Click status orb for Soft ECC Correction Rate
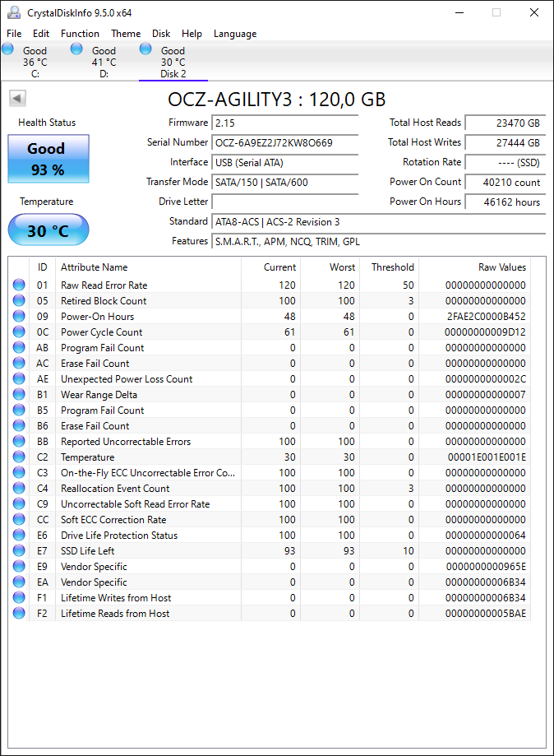554x756 pixels. (x=19, y=519)
